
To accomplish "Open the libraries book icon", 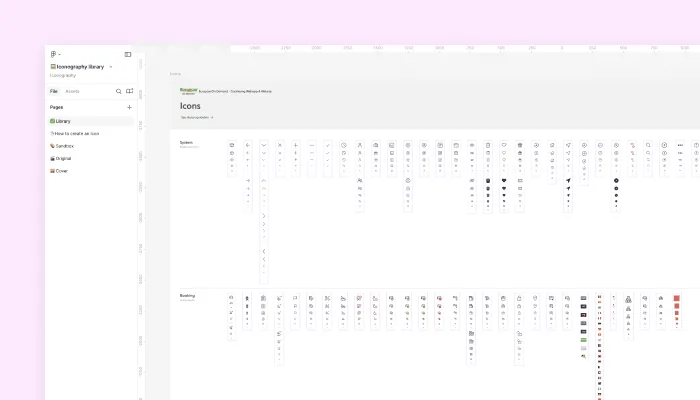I will click(129, 91).
